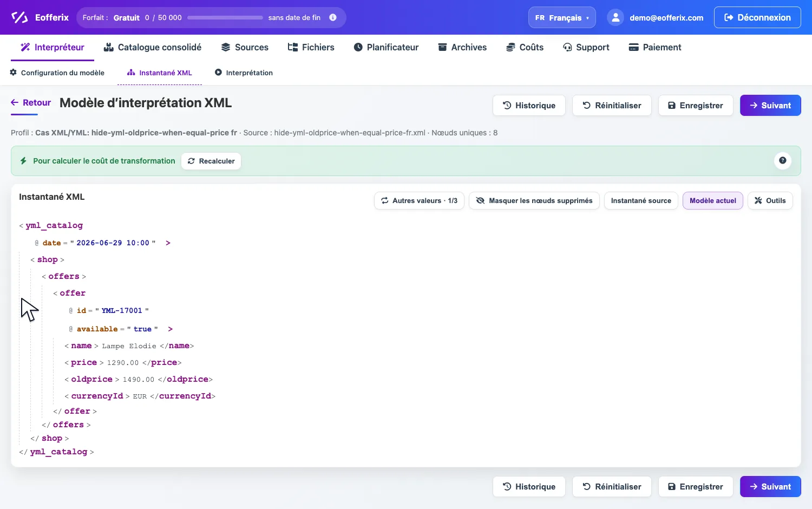The height and width of the screenshot is (509, 812).
Task: Click the top Réinitialiser button
Action: coord(612,106)
